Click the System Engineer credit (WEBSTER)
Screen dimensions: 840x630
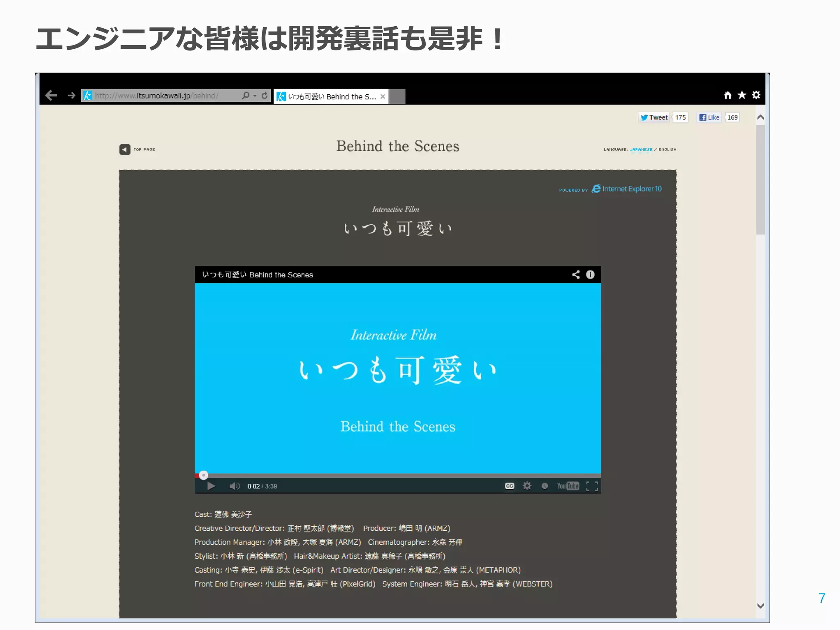point(467,584)
